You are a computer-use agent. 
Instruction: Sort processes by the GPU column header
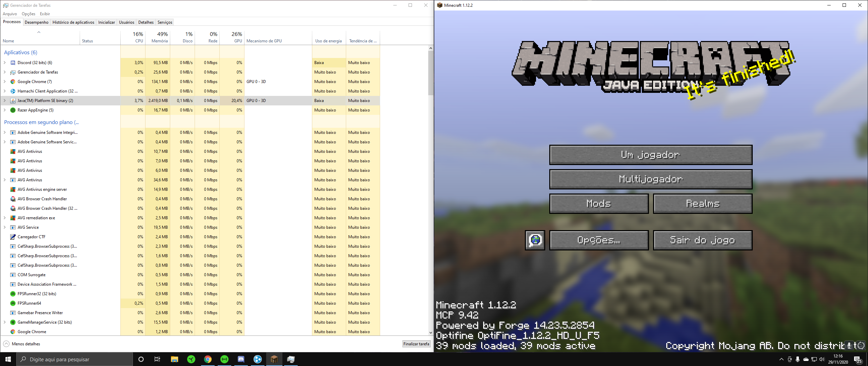coord(232,38)
